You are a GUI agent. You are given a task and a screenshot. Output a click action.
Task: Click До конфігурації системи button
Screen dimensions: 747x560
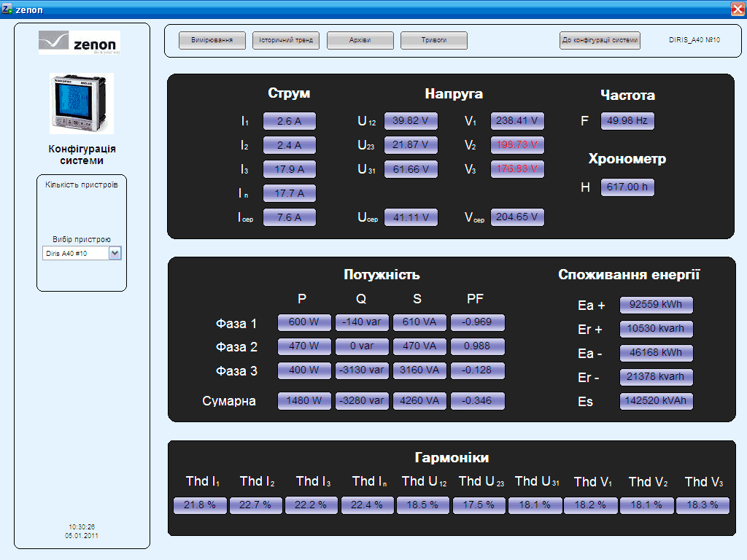point(600,41)
